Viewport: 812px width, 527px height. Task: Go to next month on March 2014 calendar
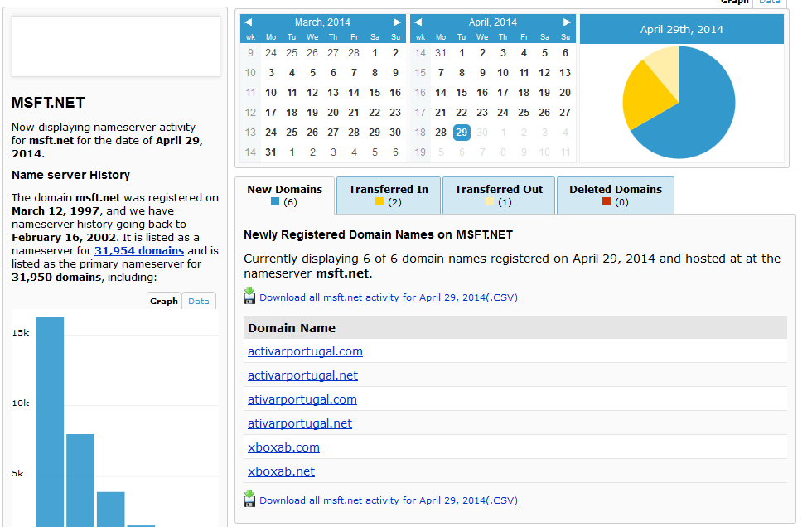tap(397, 22)
